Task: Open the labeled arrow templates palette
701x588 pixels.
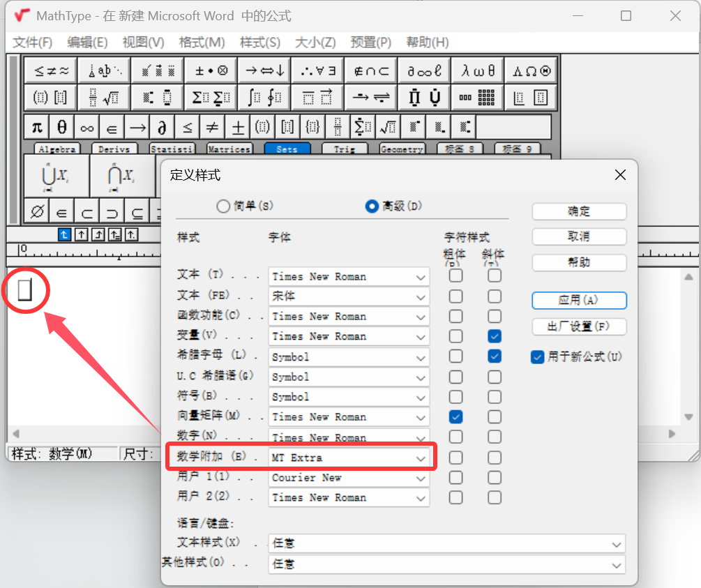Action: pyautogui.click(x=370, y=97)
